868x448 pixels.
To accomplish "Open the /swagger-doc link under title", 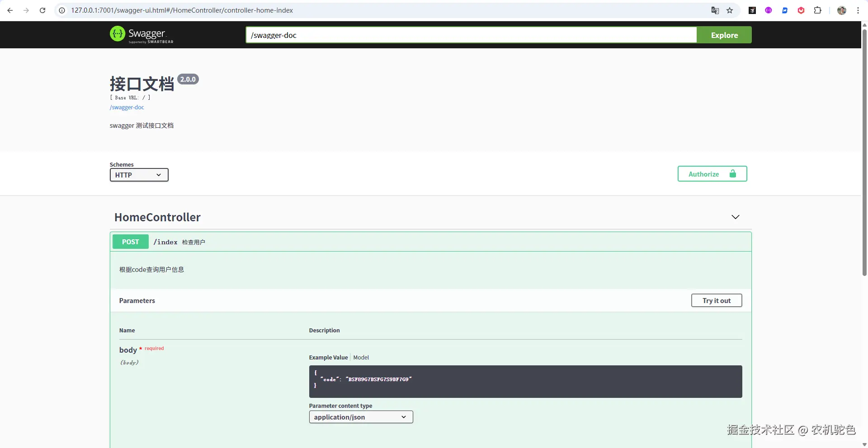I will (x=127, y=107).
